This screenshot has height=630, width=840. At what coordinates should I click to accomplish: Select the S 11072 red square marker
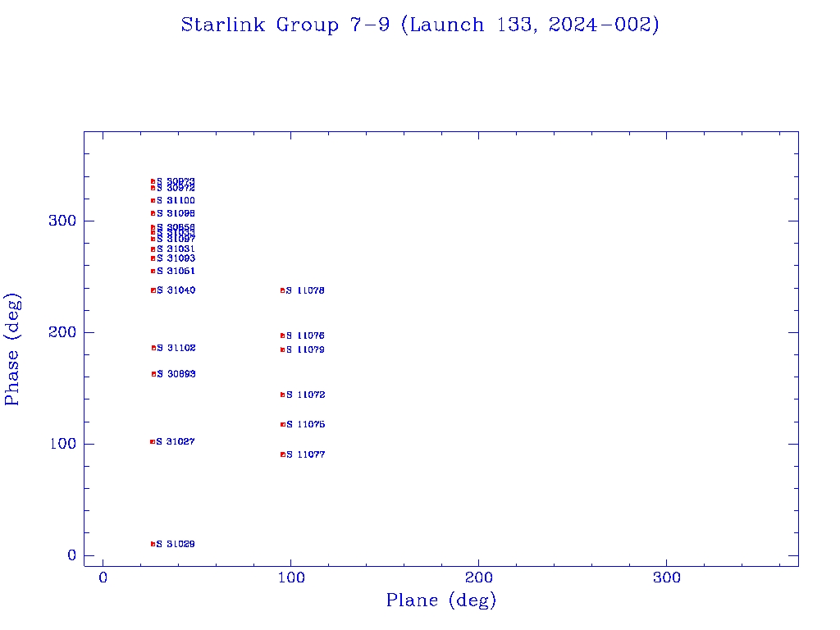[x=282, y=395]
